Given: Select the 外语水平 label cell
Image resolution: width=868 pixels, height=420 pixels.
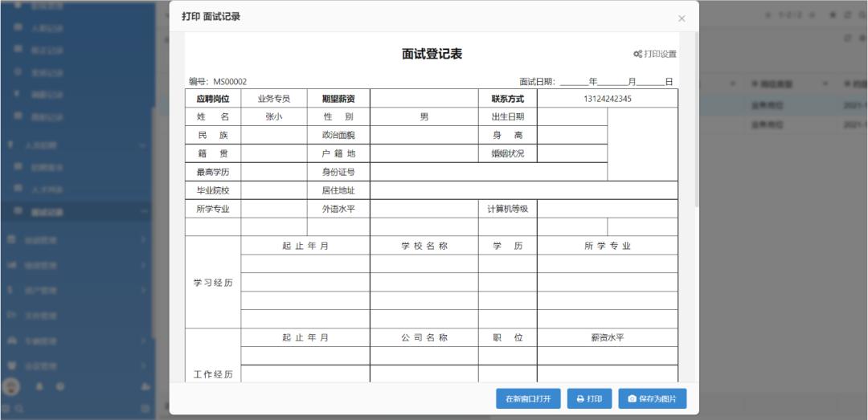Looking at the screenshot, I should coord(339,209).
